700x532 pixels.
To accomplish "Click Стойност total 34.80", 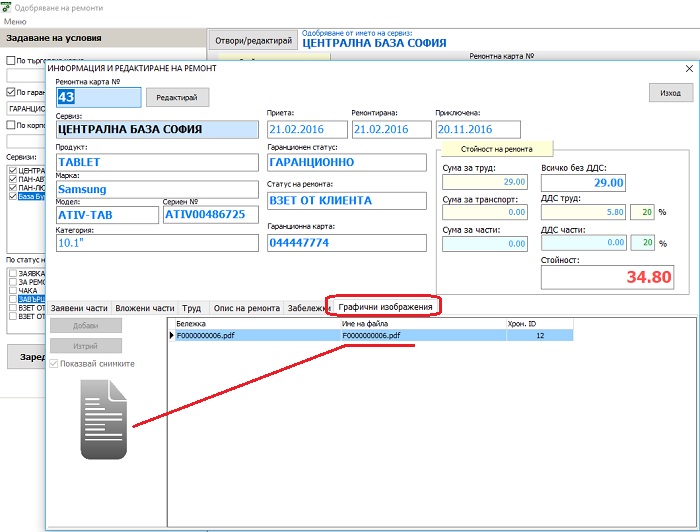I will point(607,277).
